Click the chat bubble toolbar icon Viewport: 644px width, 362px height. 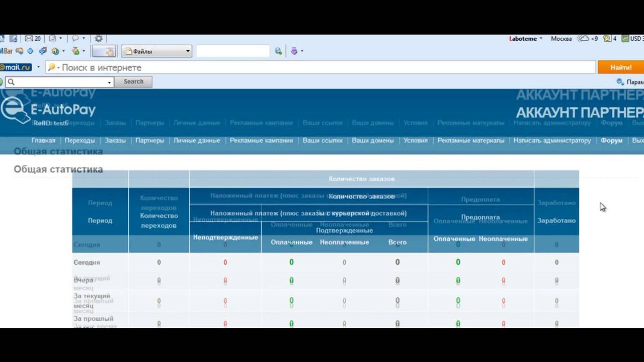coord(75,39)
